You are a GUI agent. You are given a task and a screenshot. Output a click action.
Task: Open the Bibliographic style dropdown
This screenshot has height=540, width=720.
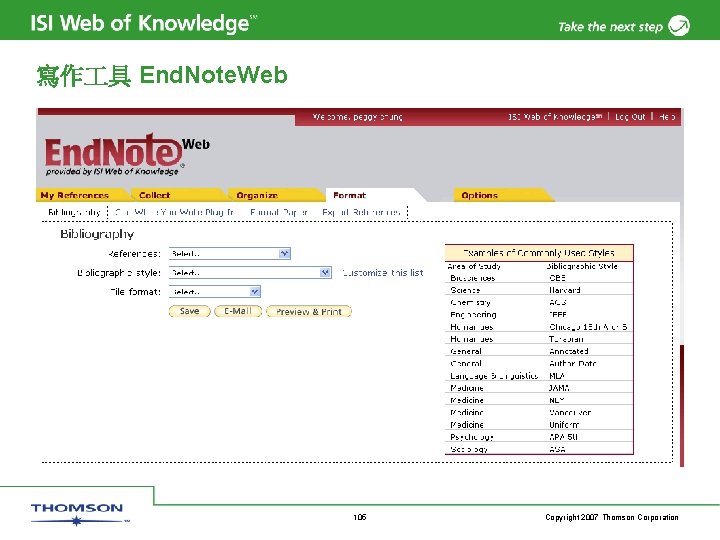click(x=250, y=273)
